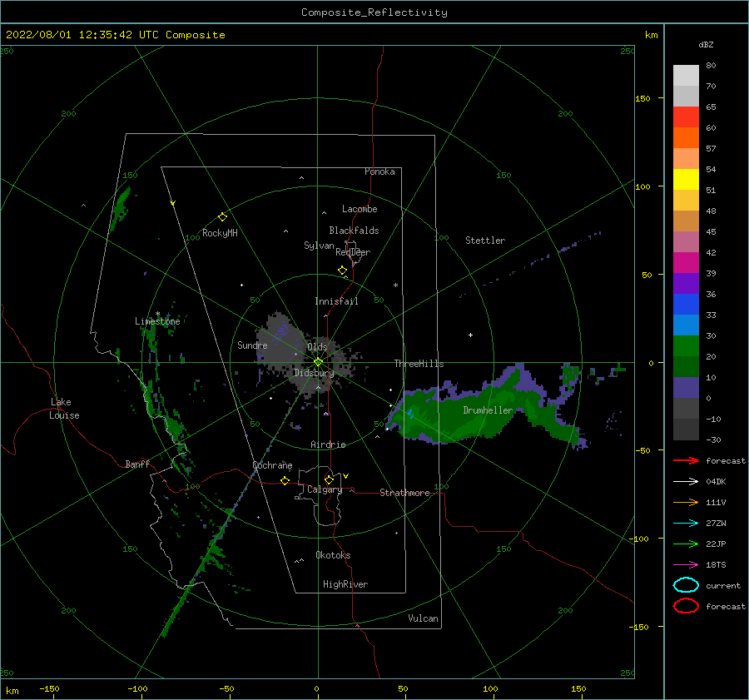Click the Didsbury label

pos(314,373)
